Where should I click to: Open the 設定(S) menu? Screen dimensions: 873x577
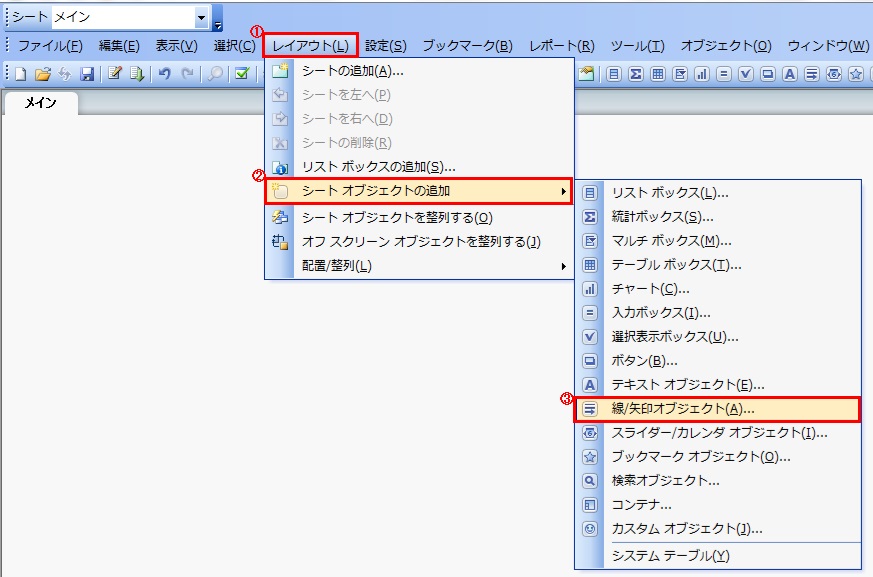pos(386,46)
